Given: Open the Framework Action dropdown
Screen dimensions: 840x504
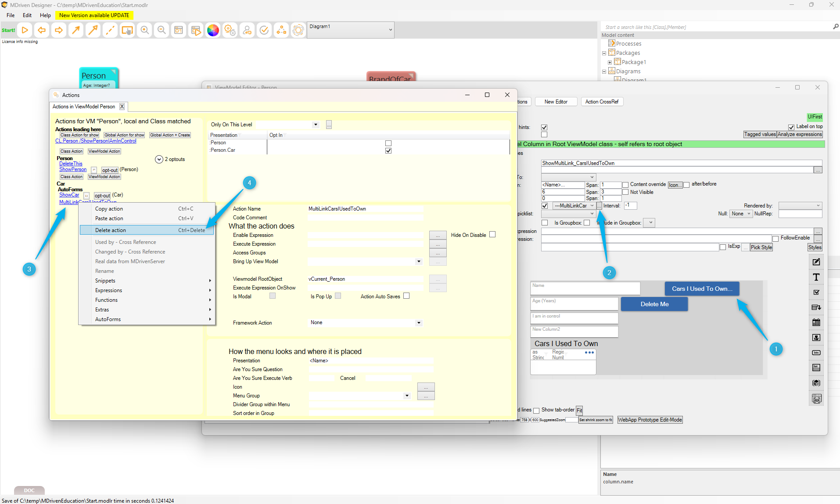Looking at the screenshot, I should [x=419, y=323].
